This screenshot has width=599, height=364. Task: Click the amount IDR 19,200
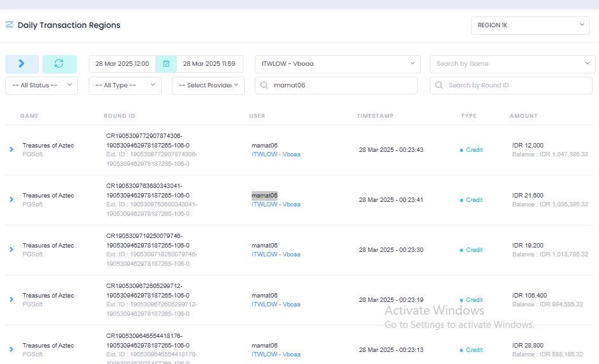(527, 246)
